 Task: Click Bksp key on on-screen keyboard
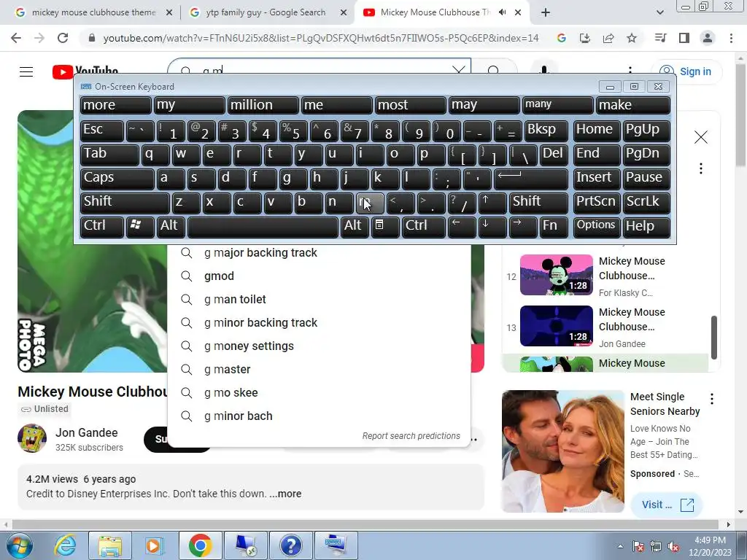click(x=546, y=131)
